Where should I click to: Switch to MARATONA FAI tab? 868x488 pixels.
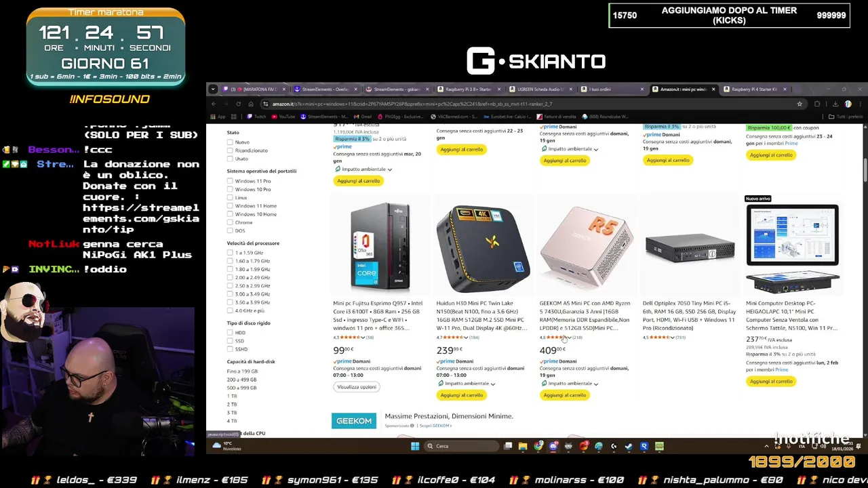253,89
